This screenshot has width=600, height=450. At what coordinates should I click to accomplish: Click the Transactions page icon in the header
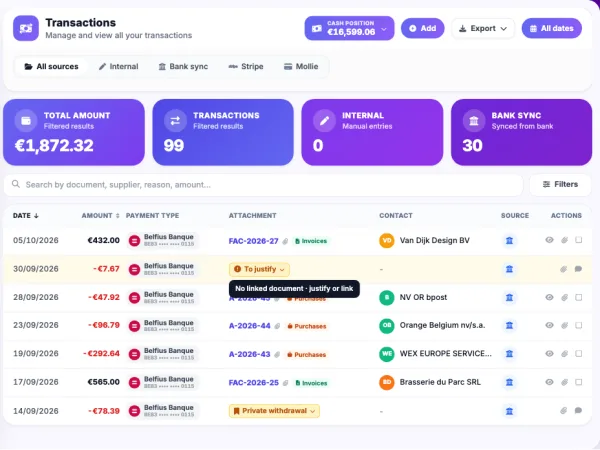point(26,28)
